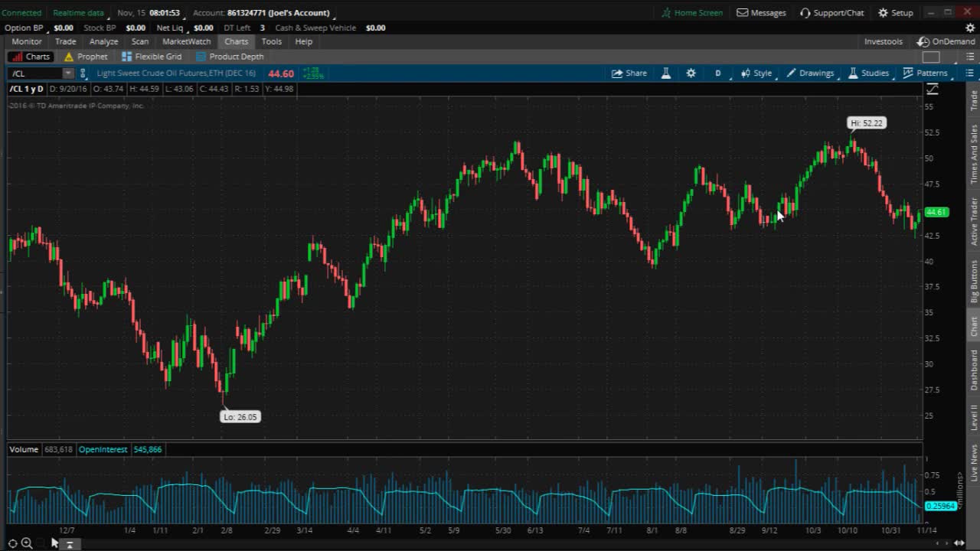Screen dimensions: 980x551
Task: Click the 44.61 last price marker
Action: point(937,212)
